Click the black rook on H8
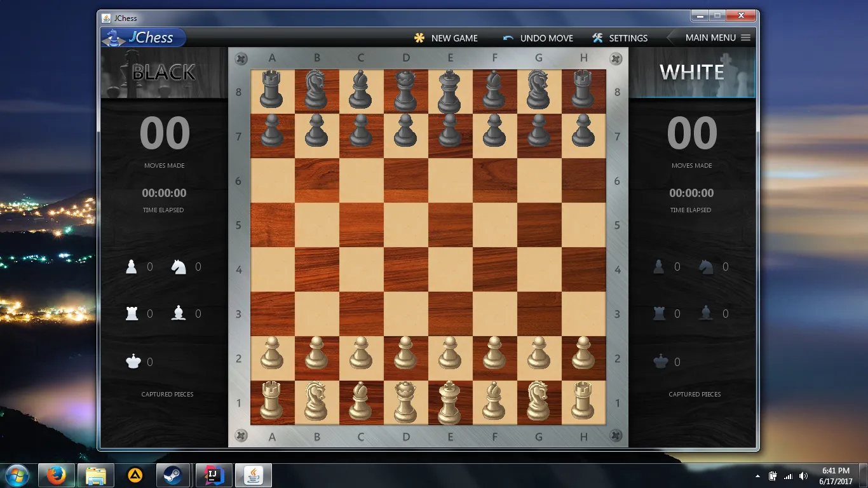Screen dimensions: 868x488 point(583,90)
